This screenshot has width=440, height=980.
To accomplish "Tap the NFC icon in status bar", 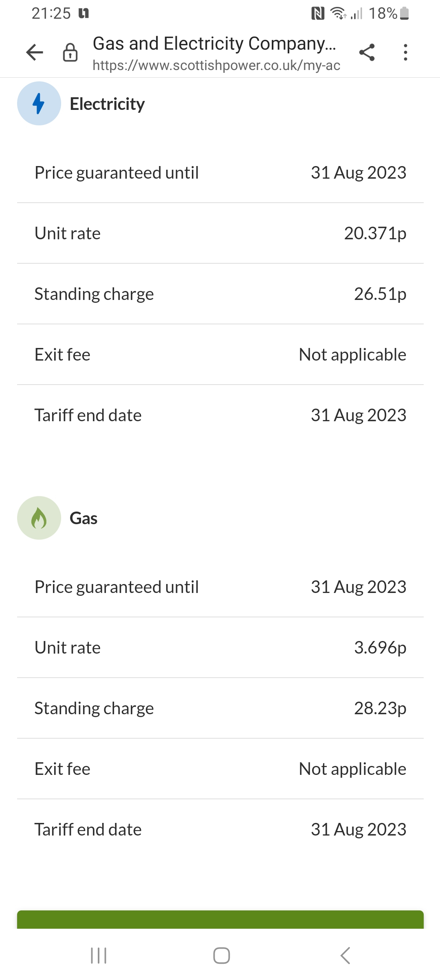I will (x=318, y=13).
